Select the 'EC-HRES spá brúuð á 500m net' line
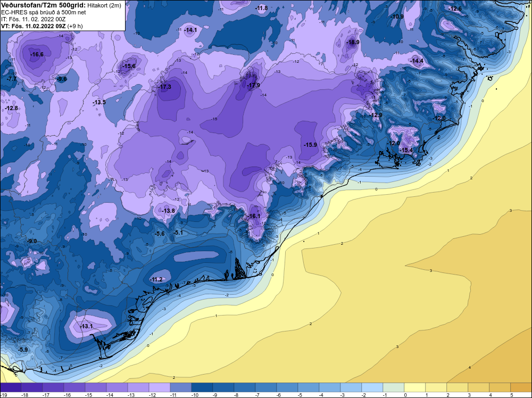Image resolution: width=532 pixels, height=398 pixels. (x=44, y=12)
